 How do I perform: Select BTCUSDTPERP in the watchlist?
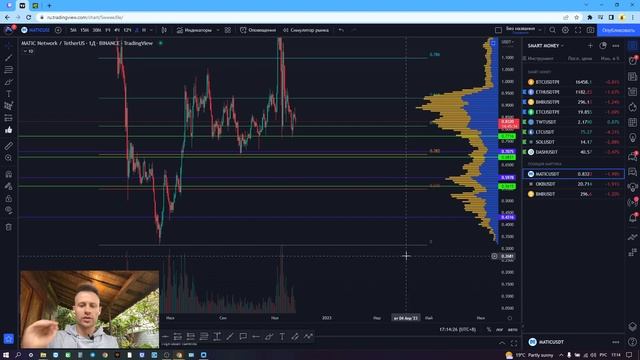tap(573, 82)
